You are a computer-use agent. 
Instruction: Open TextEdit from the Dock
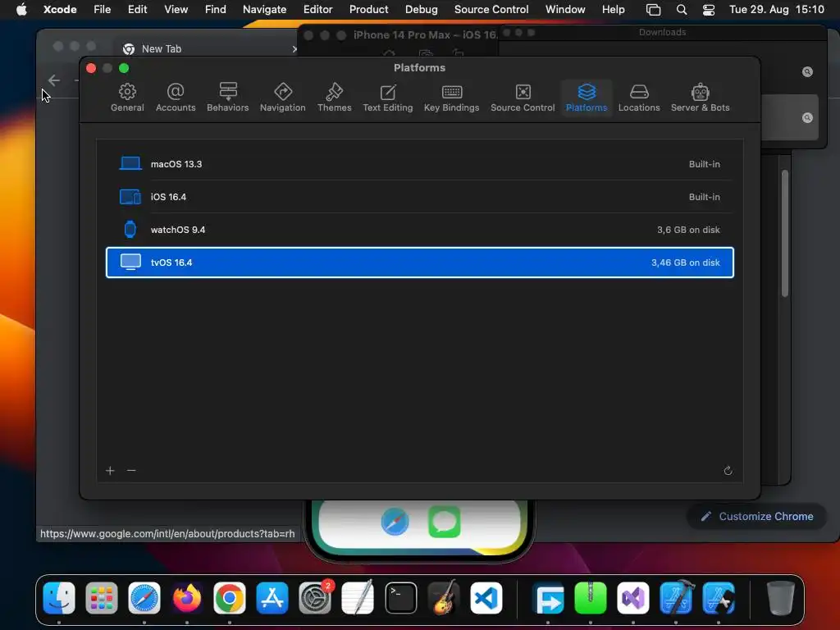point(358,598)
